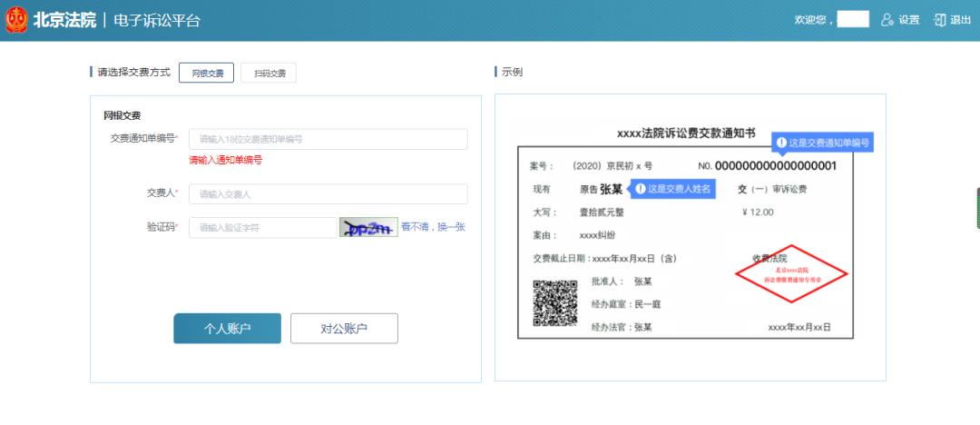Select the 网银交费 payment tab
Viewport: 980px width, 425px height.
point(206,73)
